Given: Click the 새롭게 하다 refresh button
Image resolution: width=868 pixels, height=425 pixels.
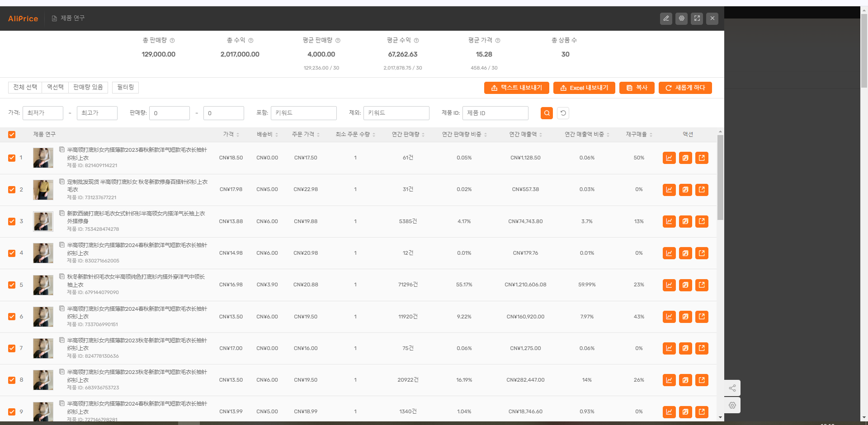Looking at the screenshot, I should point(685,88).
